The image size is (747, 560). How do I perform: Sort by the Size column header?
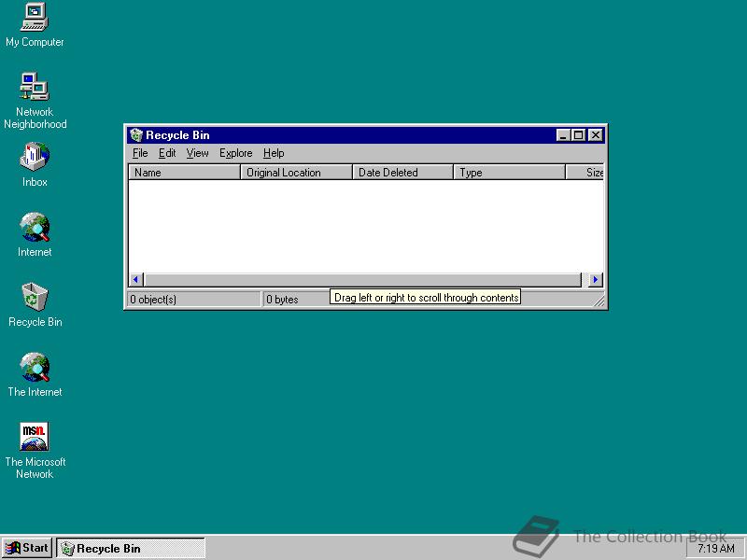click(585, 173)
